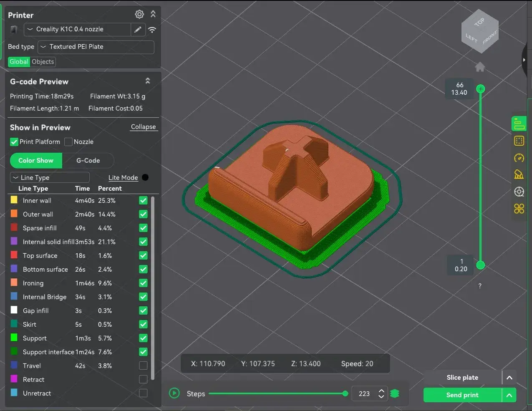This screenshot has height=411, width=532.
Task: Toggle the Lite Mode black circle
Action: pos(145,177)
